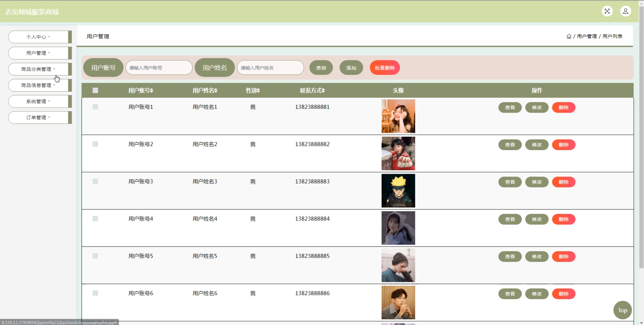
Task: Open avatar thumbnail of 用户账号4
Action: tap(398, 228)
